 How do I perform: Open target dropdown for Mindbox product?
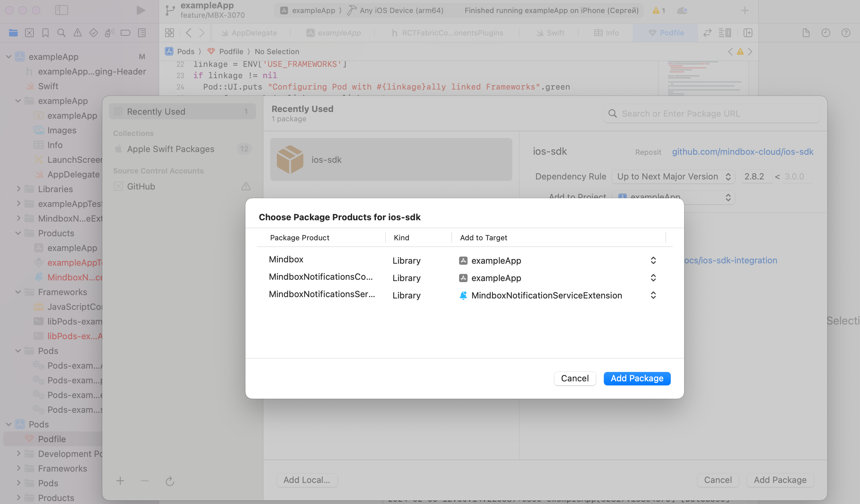tap(653, 260)
